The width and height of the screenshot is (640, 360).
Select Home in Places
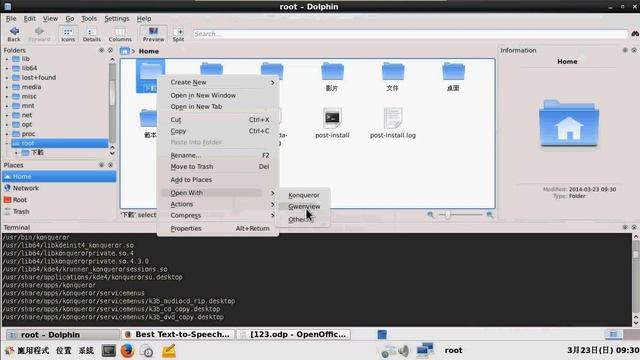[x=59, y=176]
